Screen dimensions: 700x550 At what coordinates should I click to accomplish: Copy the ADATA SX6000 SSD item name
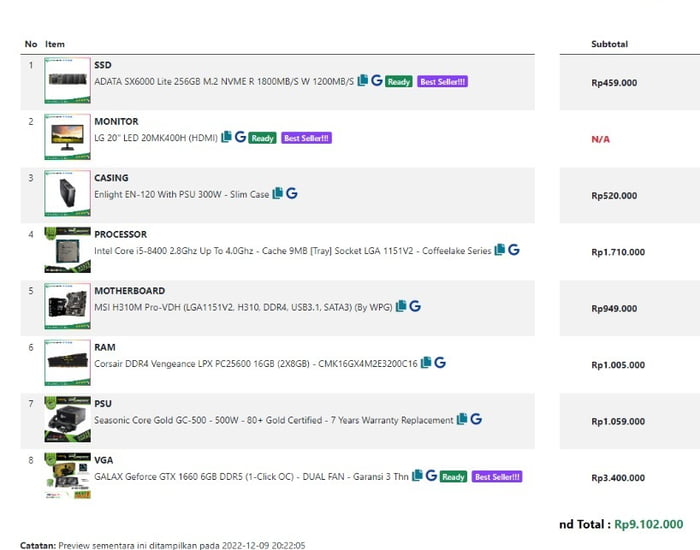[363, 80]
